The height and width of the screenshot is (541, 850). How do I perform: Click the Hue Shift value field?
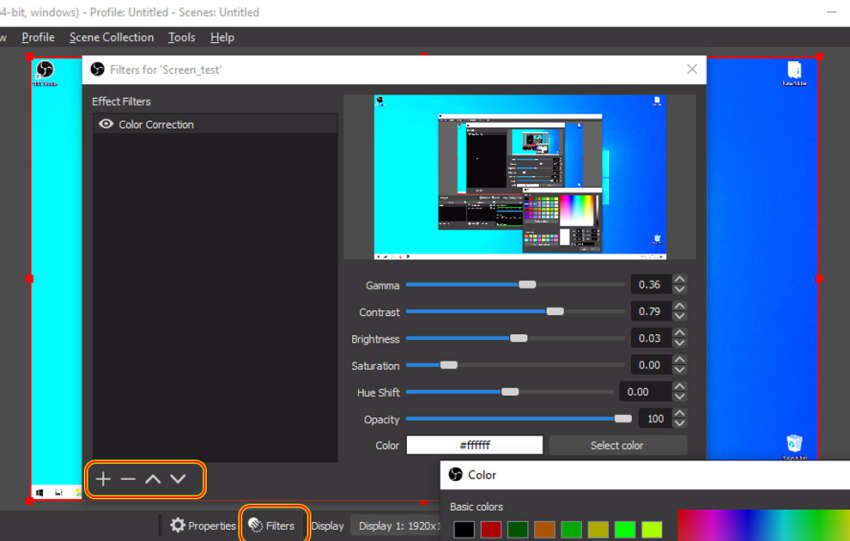coord(645,391)
